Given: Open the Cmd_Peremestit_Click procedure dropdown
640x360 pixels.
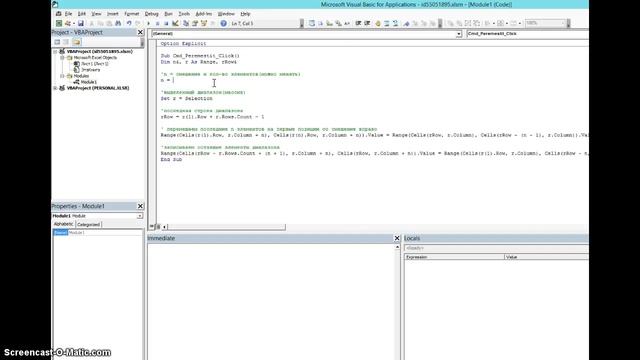Looking at the screenshot, I should (528, 34).
